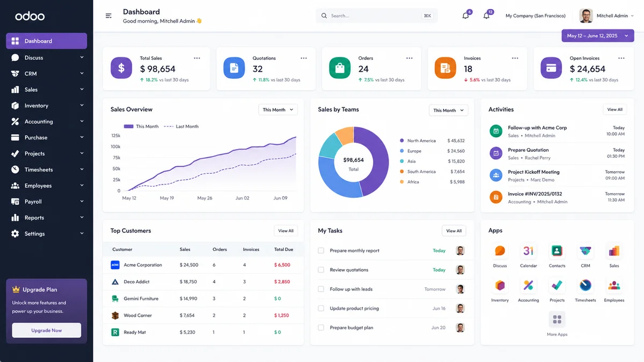Open the Projects app icon in Apps
The height and width of the screenshot is (362, 644).
(x=557, y=285)
